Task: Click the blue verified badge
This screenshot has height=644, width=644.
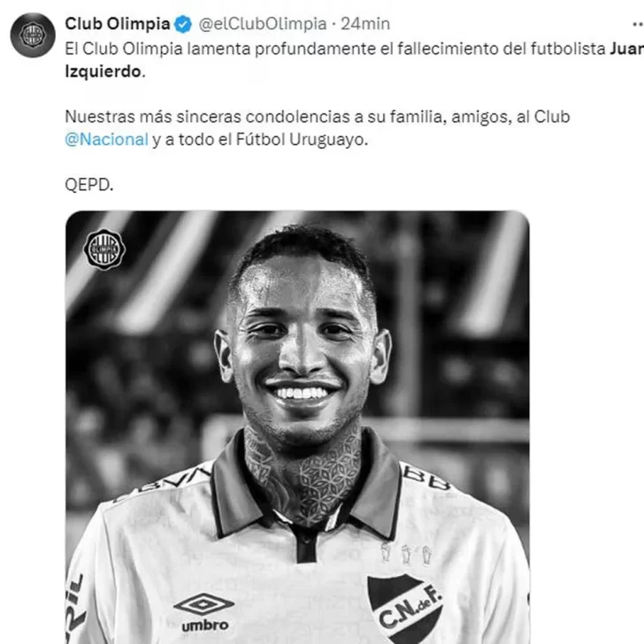Action: 183,24
